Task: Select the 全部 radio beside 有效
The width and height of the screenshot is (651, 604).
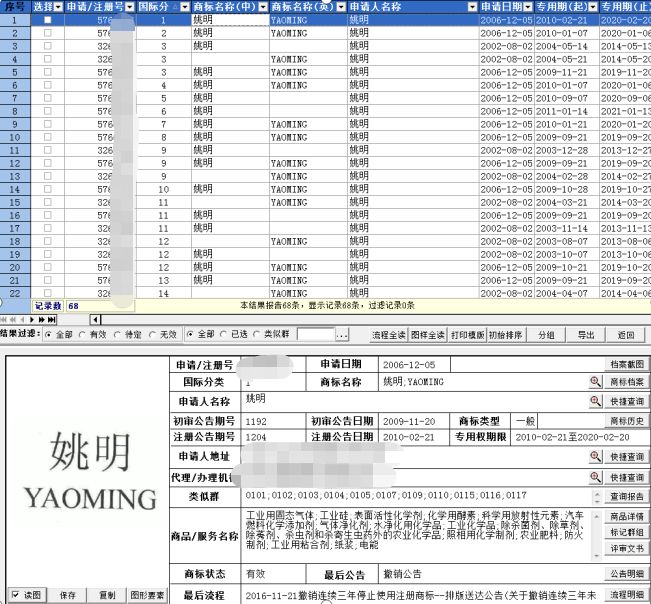Action: [48, 334]
